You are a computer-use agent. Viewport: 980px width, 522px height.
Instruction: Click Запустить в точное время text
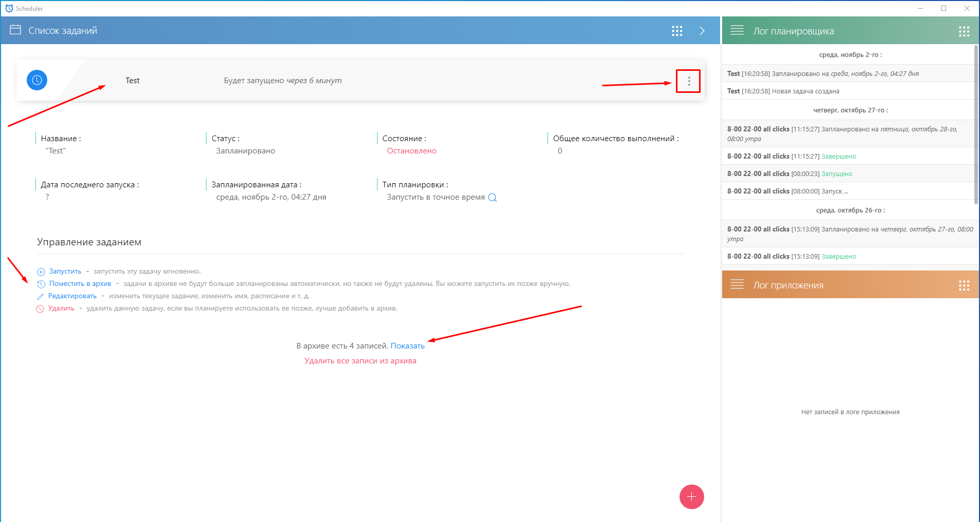pos(436,197)
